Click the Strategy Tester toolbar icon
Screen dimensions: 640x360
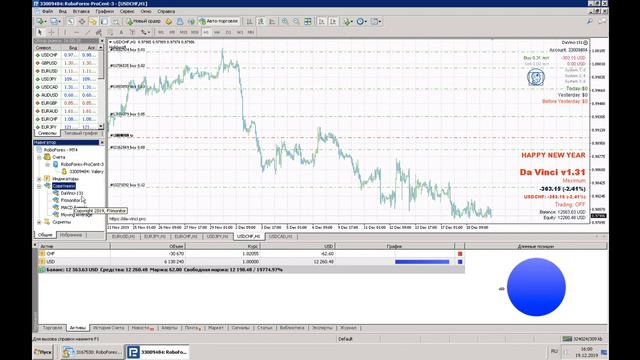pyautogui.click(x=116, y=21)
